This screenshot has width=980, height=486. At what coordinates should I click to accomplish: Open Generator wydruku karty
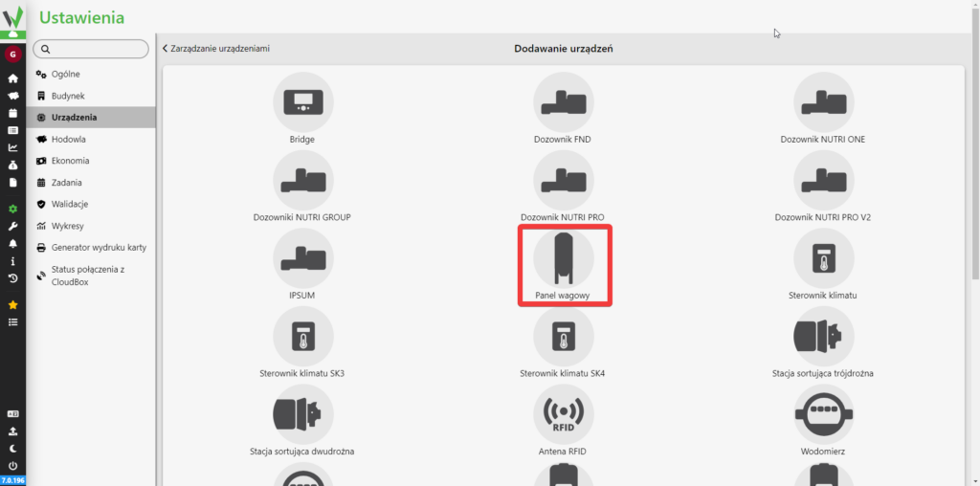(x=98, y=247)
